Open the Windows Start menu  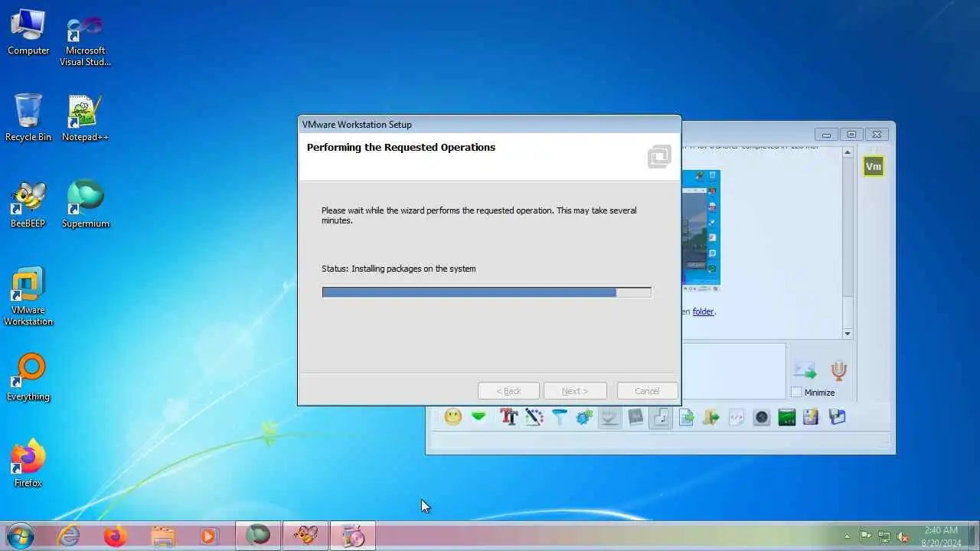20,536
